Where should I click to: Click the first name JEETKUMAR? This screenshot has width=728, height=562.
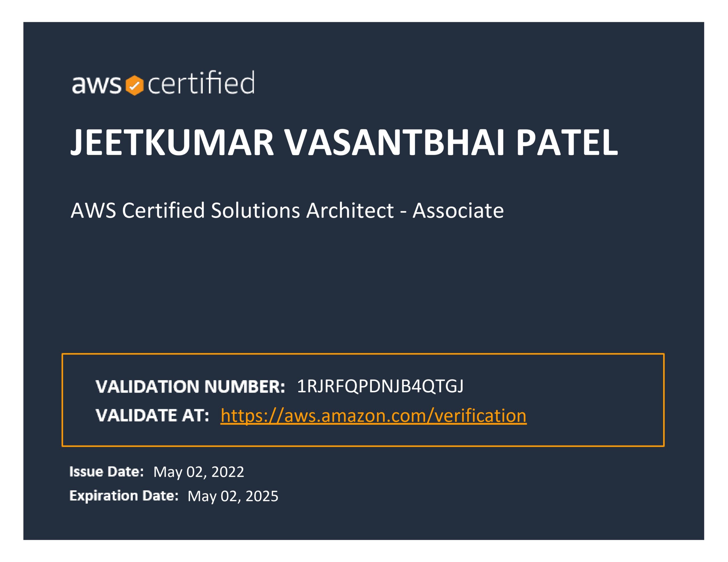click(x=172, y=142)
